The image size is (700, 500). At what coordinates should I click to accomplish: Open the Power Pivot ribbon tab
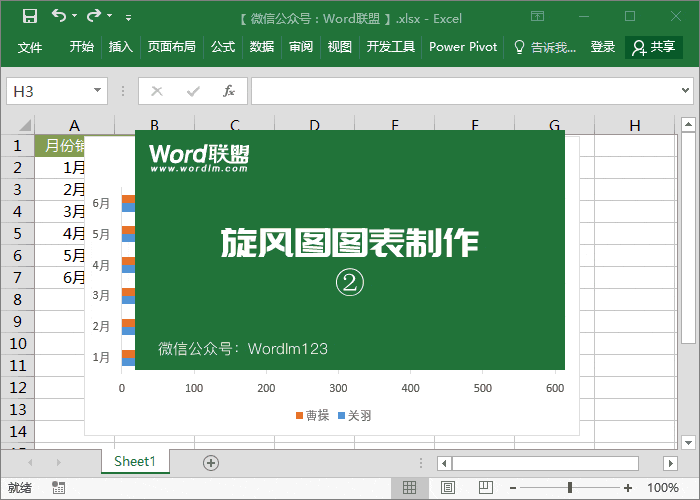(463, 47)
